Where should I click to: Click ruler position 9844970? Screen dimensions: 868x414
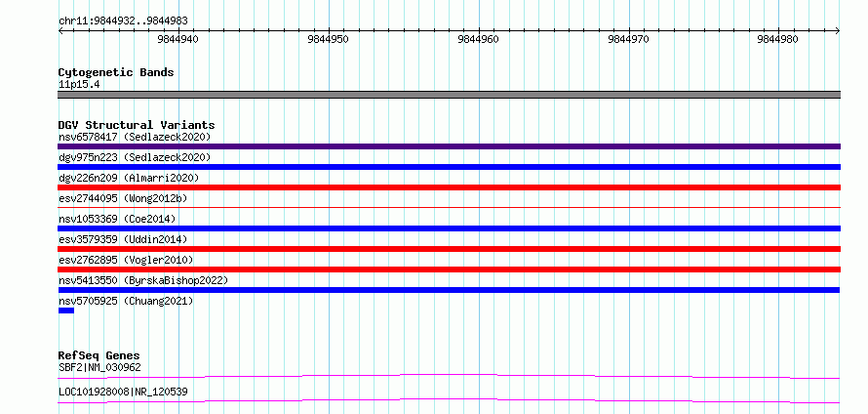pos(628,39)
